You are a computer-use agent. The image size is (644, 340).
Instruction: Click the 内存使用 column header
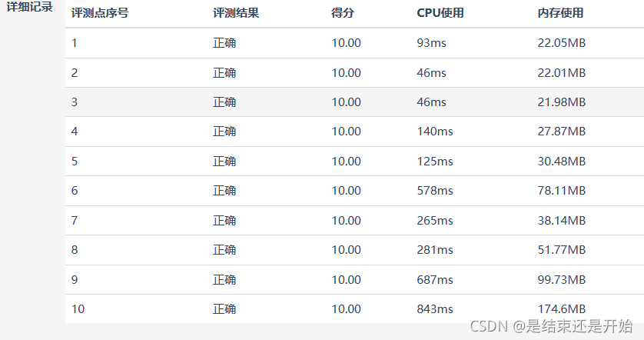pos(561,13)
